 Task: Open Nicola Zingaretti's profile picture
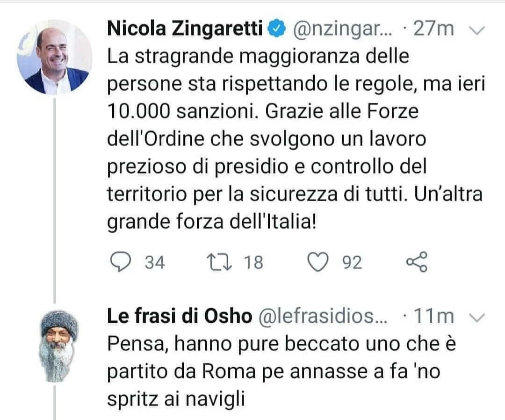pyautogui.click(x=54, y=57)
